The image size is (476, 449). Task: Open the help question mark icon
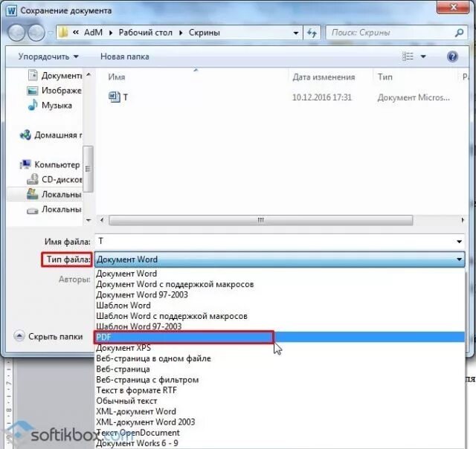[452, 56]
